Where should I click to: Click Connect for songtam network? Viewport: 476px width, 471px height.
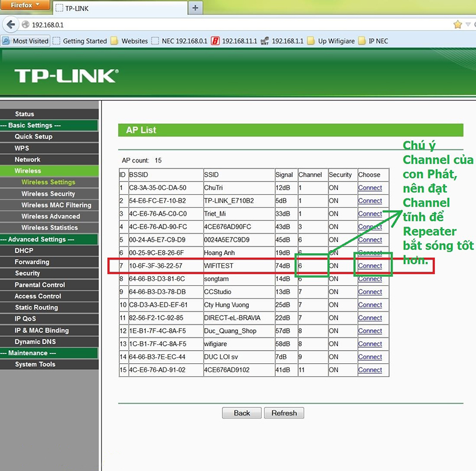369,279
